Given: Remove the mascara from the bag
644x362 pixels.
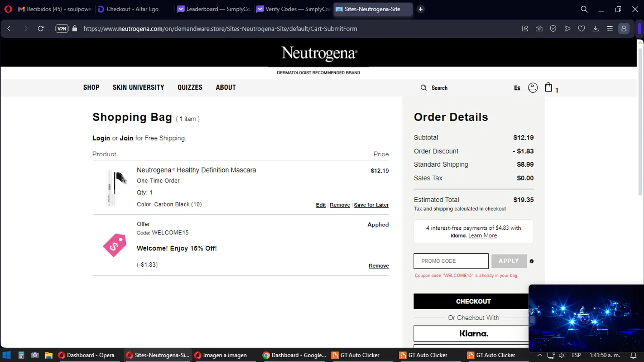Looking at the screenshot, I should (340, 205).
